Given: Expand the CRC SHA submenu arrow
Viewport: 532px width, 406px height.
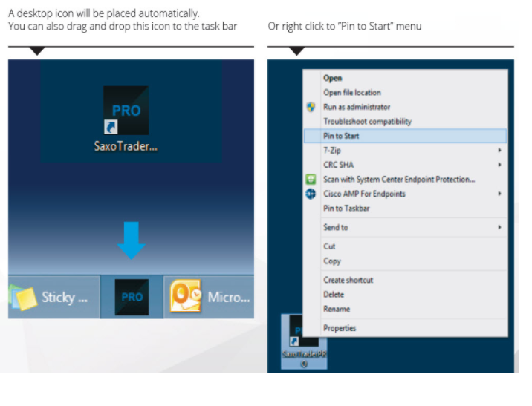Looking at the screenshot, I should point(499,165).
